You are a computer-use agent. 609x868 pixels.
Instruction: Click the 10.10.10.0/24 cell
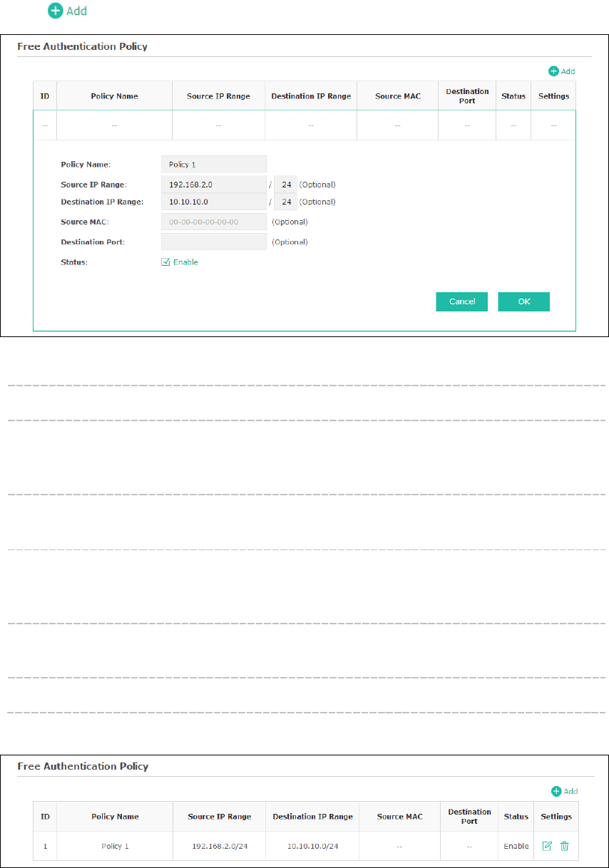point(312,846)
